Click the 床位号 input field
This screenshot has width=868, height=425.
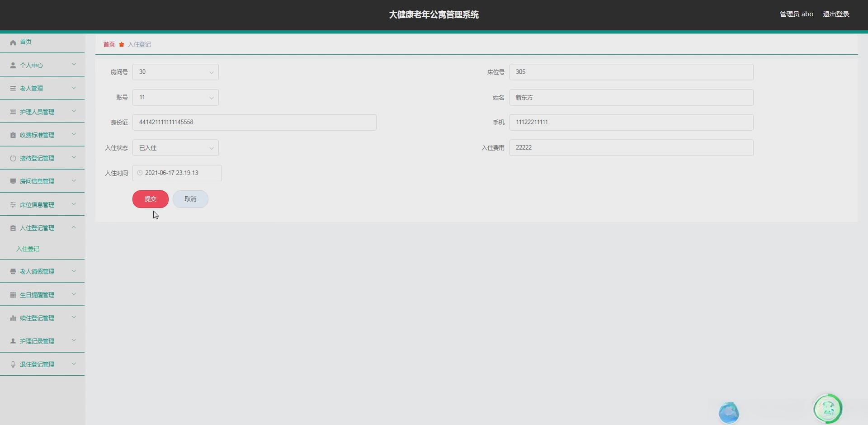pyautogui.click(x=631, y=72)
